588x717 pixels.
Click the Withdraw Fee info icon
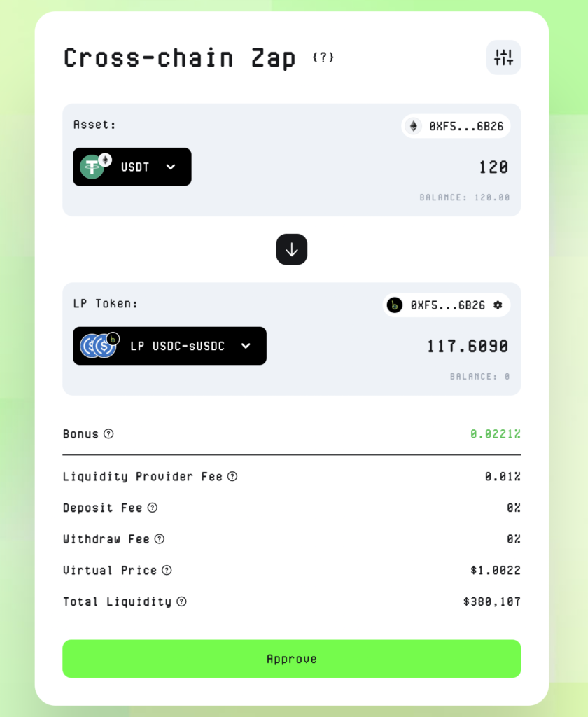pyautogui.click(x=160, y=539)
